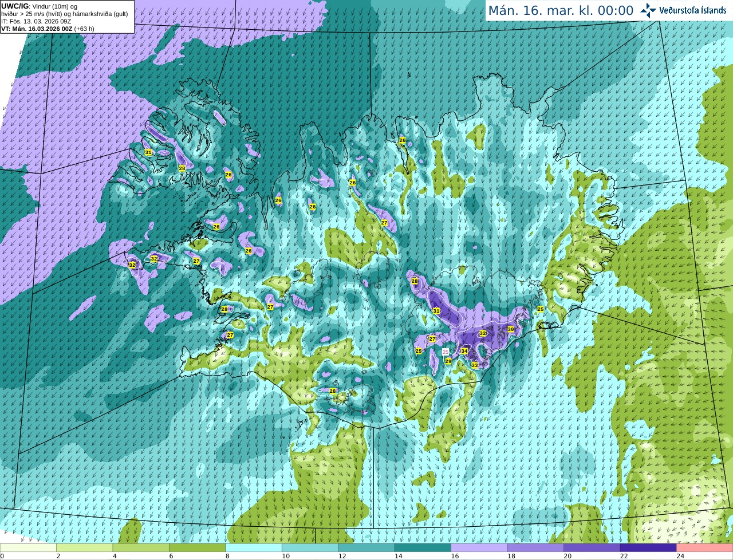Click the yellow gust label 29

448,361
